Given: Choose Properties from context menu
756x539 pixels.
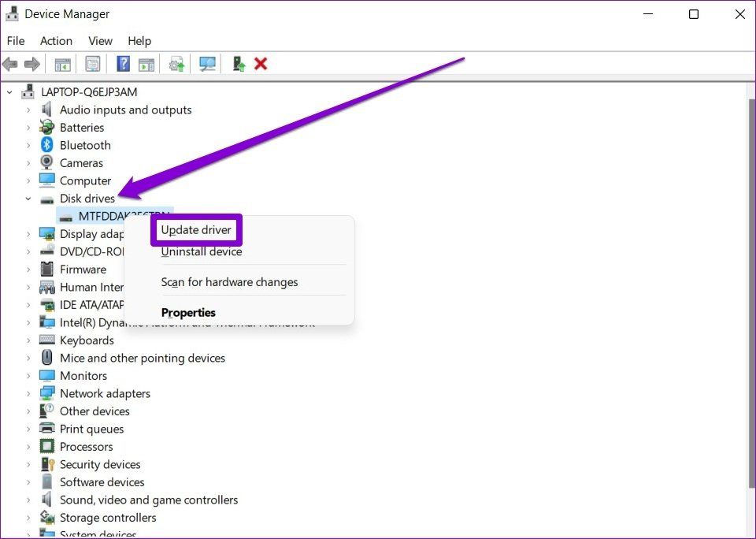Looking at the screenshot, I should (x=188, y=313).
